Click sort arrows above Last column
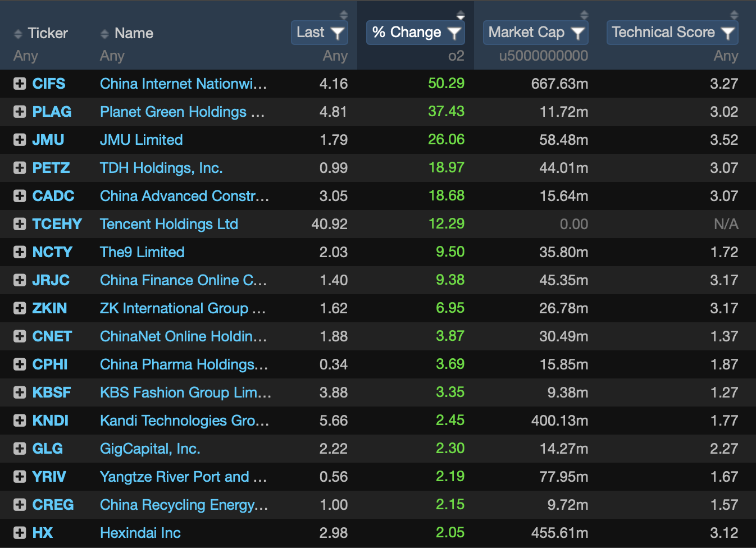Screen dimensions: 756x548 pos(344,15)
